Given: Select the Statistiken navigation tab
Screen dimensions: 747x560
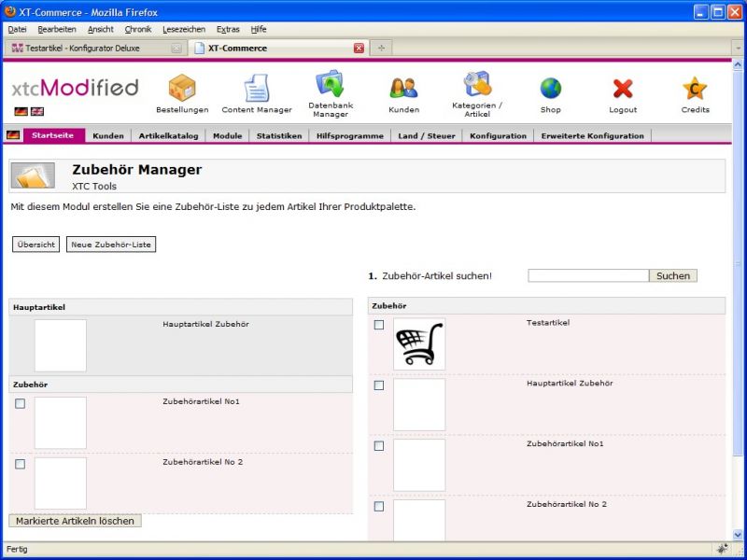Looking at the screenshot, I should click(x=279, y=135).
